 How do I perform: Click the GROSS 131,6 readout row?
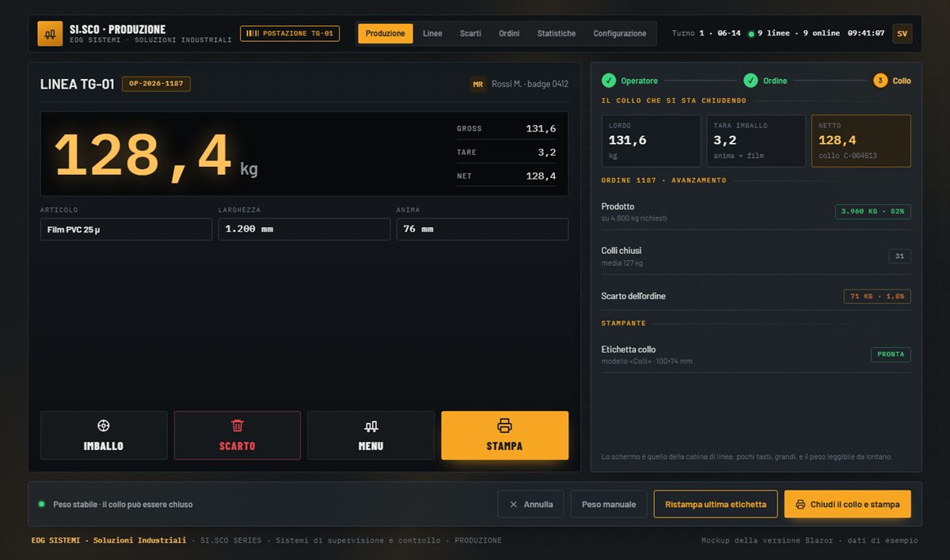click(x=507, y=129)
